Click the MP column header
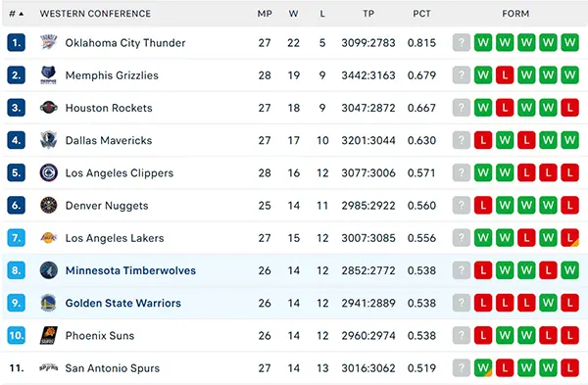588x385 pixels. (x=265, y=14)
